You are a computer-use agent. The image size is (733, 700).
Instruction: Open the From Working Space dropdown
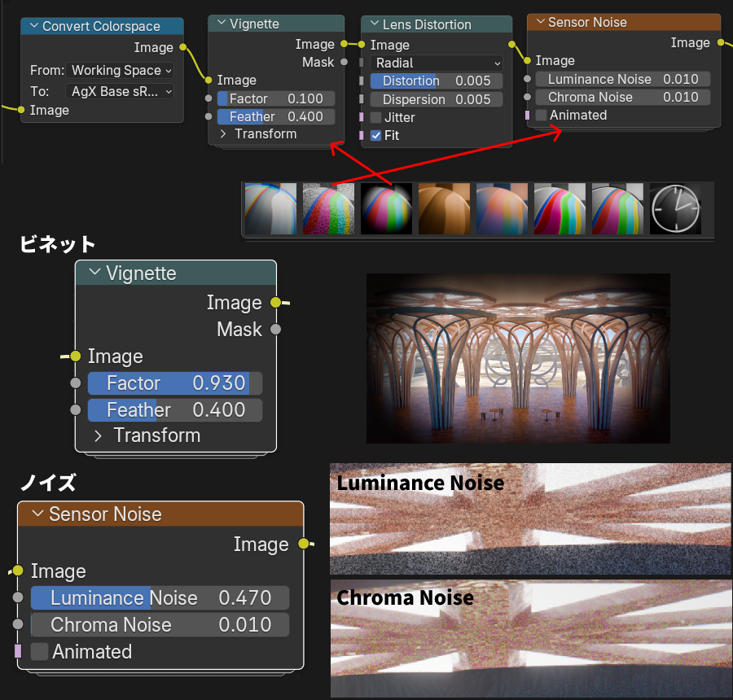pos(121,71)
